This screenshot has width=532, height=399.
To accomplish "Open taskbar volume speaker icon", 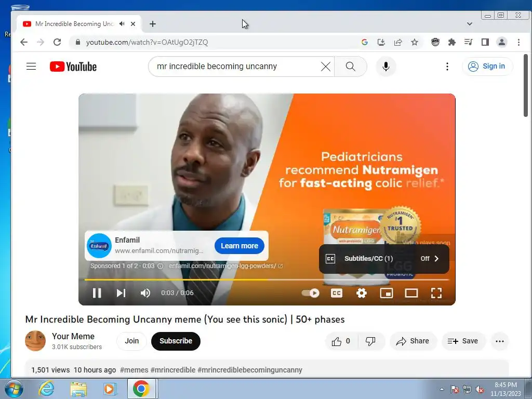I will pyautogui.click(x=480, y=390).
